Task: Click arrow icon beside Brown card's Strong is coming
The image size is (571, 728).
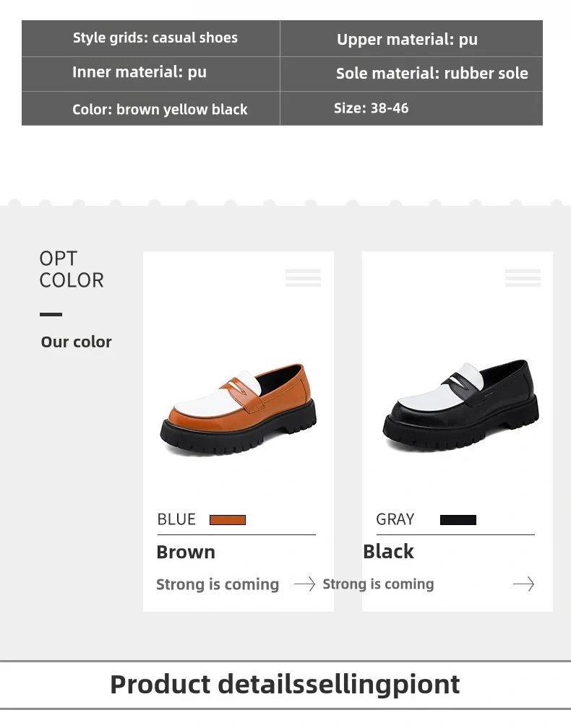Action: click(x=304, y=584)
